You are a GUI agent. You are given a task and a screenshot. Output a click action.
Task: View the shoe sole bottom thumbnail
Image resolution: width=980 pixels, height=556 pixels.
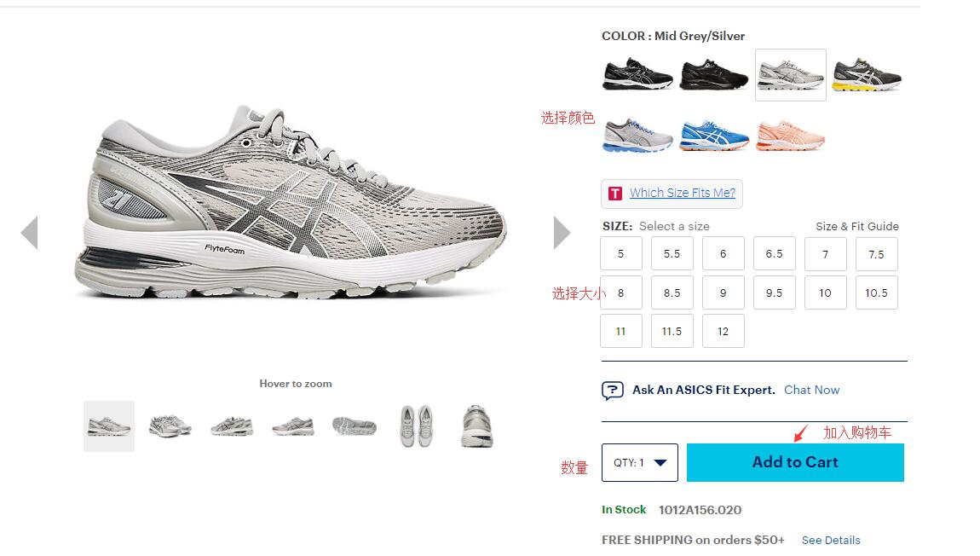tap(355, 426)
